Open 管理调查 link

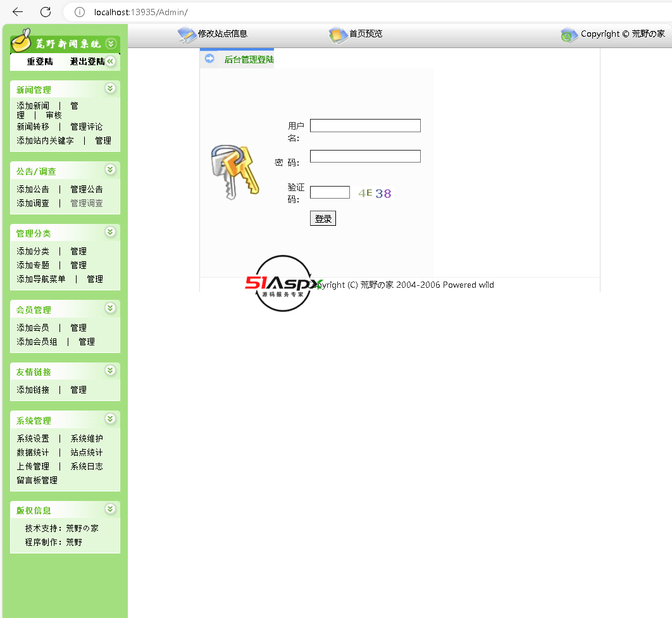(87, 204)
